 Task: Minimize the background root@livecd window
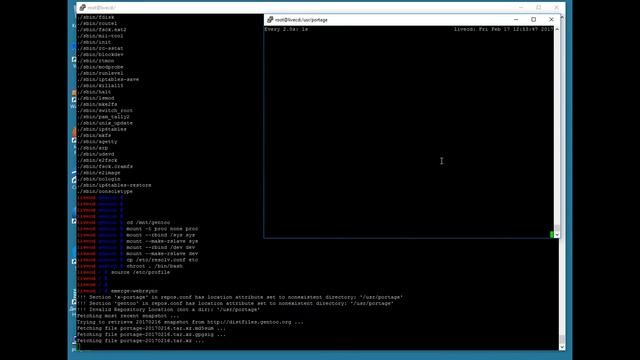click(521, 7)
